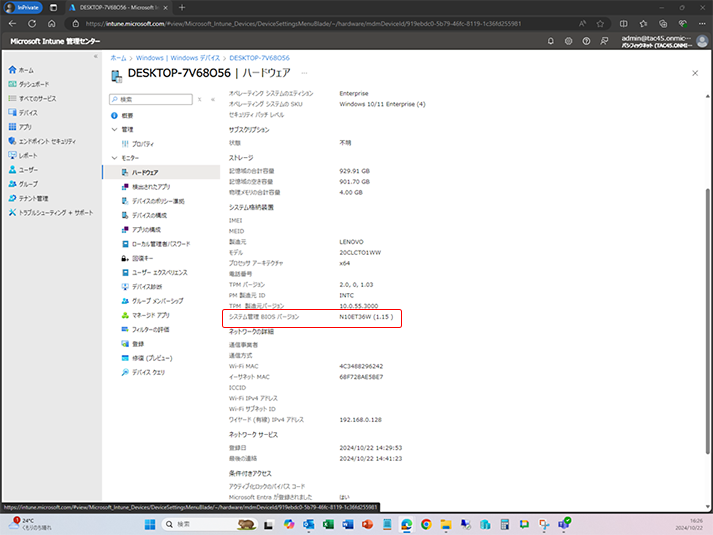Click the hardware page vertical scrollbar

pos(707,321)
